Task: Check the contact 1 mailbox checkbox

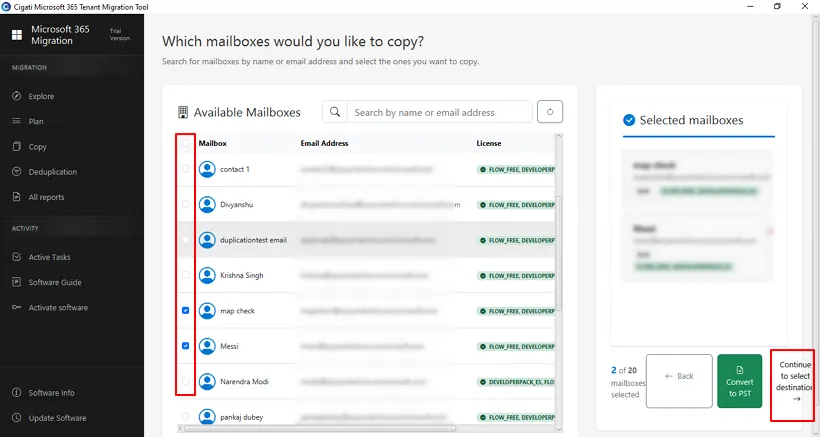Action: (186, 169)
